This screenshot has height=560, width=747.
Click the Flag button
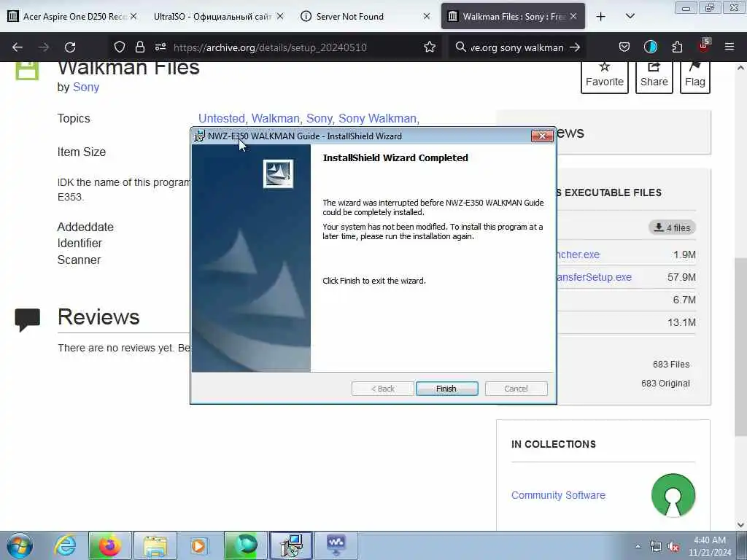(695, 76)
